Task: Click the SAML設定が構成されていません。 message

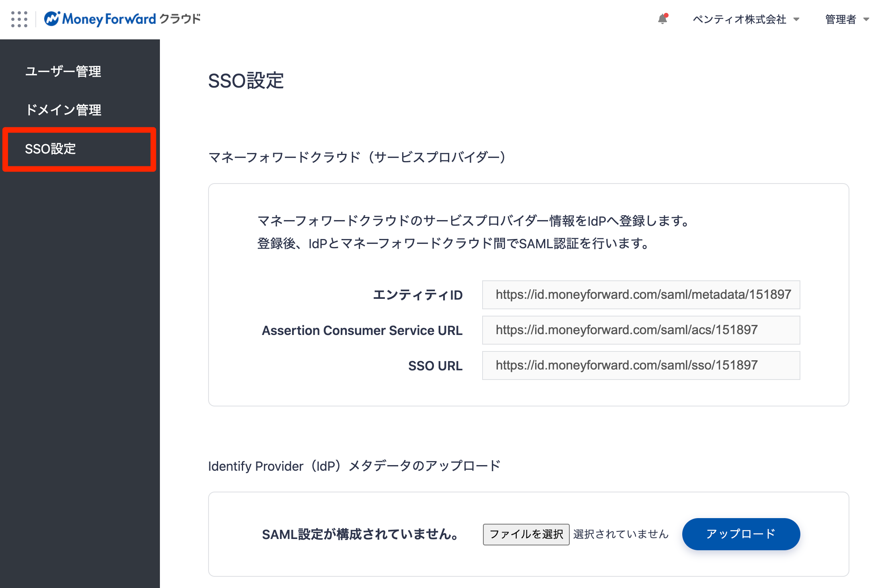Action: (360, 535)
